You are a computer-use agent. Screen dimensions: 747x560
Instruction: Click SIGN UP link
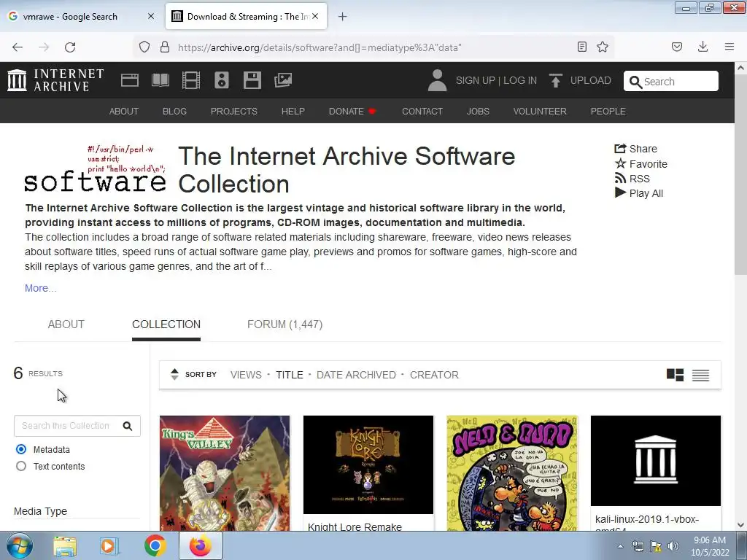[x=475, y=80]
